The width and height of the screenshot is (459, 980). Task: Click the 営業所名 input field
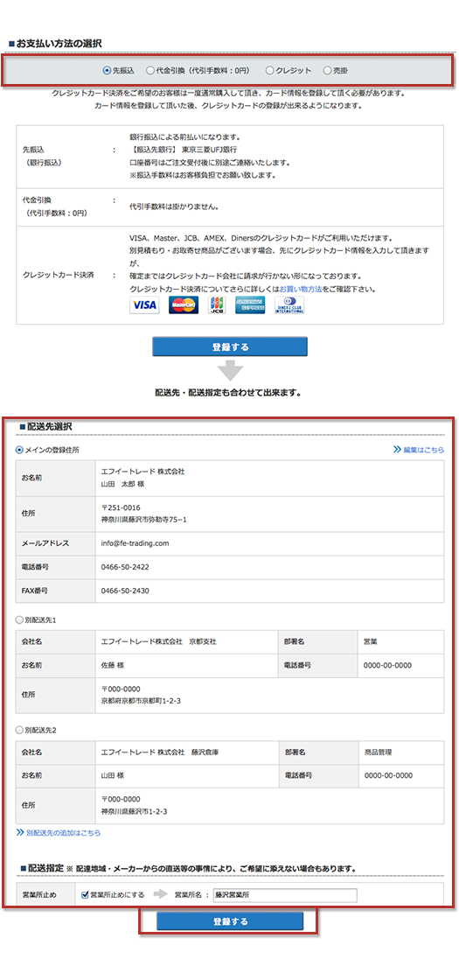[285, 895]
